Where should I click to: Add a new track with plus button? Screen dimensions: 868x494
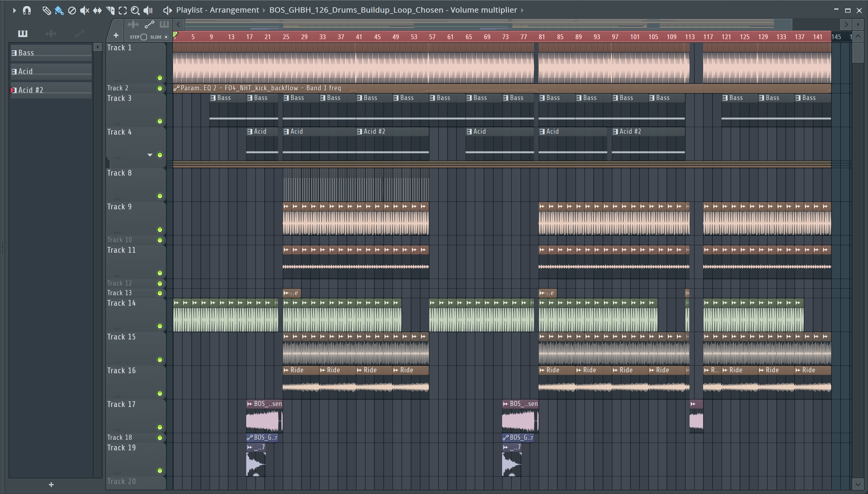point(116,35)
